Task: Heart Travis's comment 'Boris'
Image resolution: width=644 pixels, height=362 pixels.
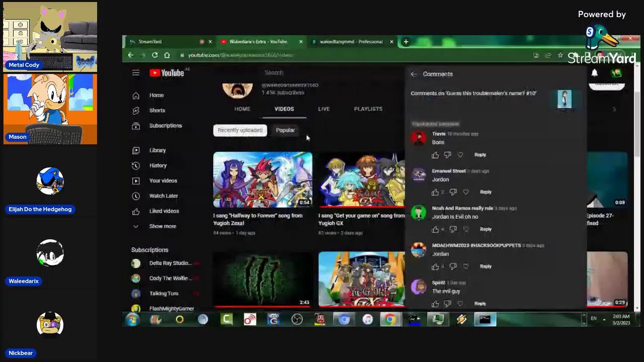Action: [460, 155]
